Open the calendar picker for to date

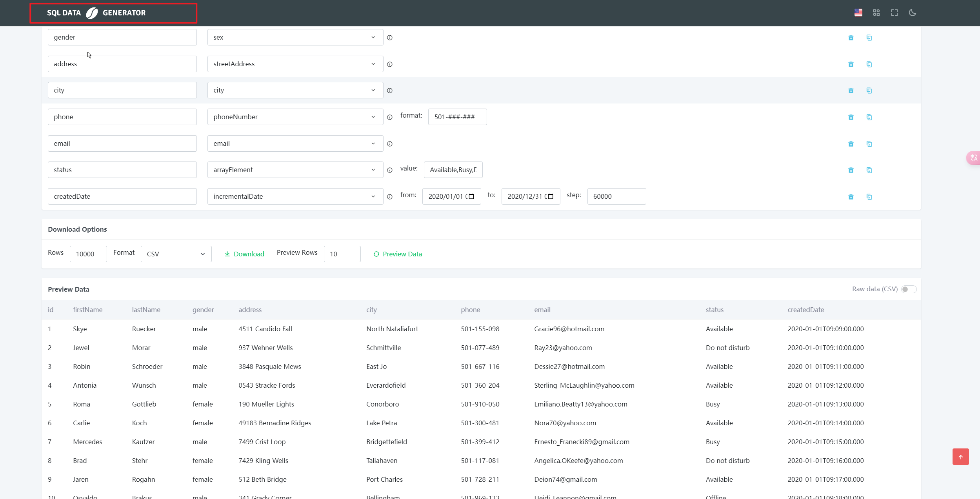pos(551,196)
